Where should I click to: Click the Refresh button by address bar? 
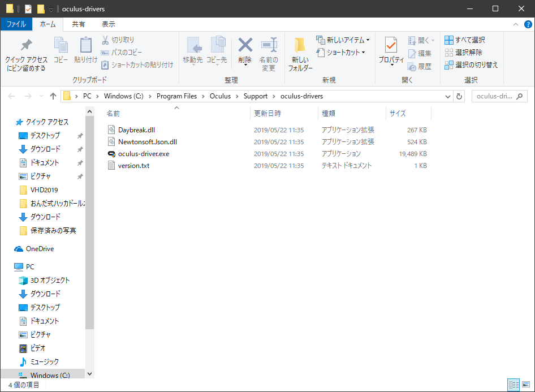tap(459, 97)
